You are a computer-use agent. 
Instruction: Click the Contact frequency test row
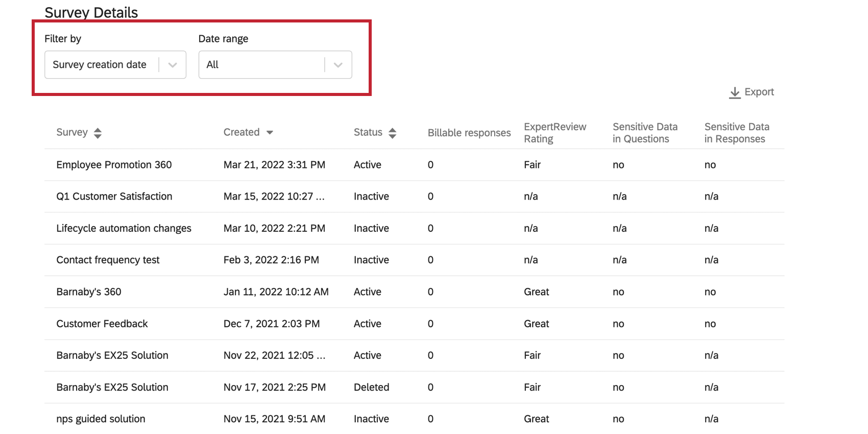click(x=108, y=260)
